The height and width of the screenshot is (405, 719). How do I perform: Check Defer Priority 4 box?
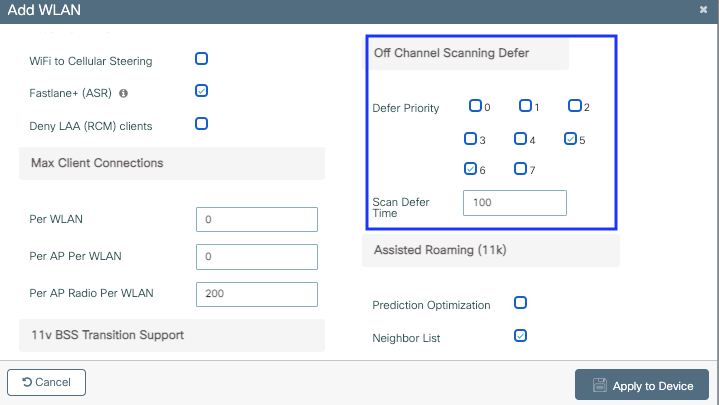(x=520, y=139)
